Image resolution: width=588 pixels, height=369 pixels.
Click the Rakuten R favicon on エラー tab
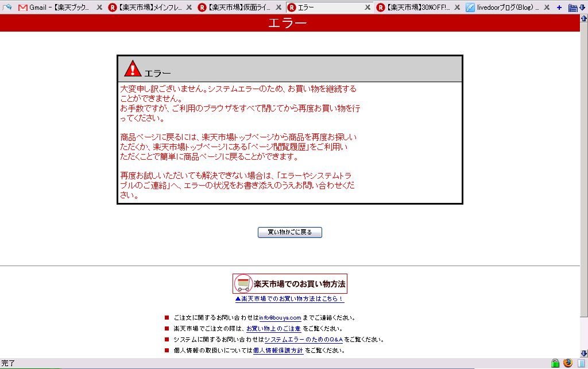[291, 7]
